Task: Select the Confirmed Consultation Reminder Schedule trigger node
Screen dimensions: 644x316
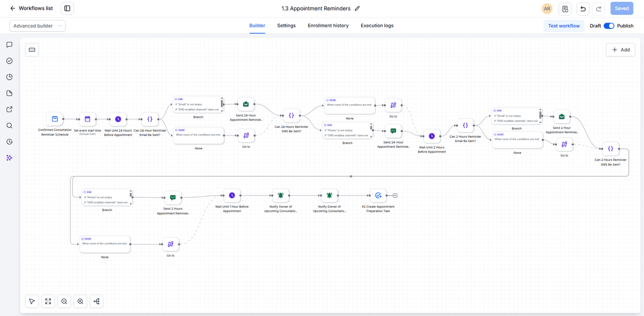Action: (55, 119)
